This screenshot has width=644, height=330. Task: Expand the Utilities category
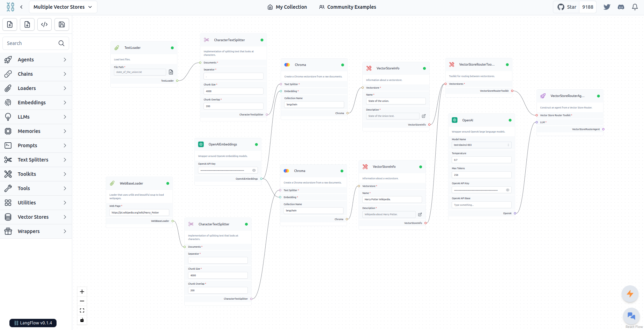(36, 203)
